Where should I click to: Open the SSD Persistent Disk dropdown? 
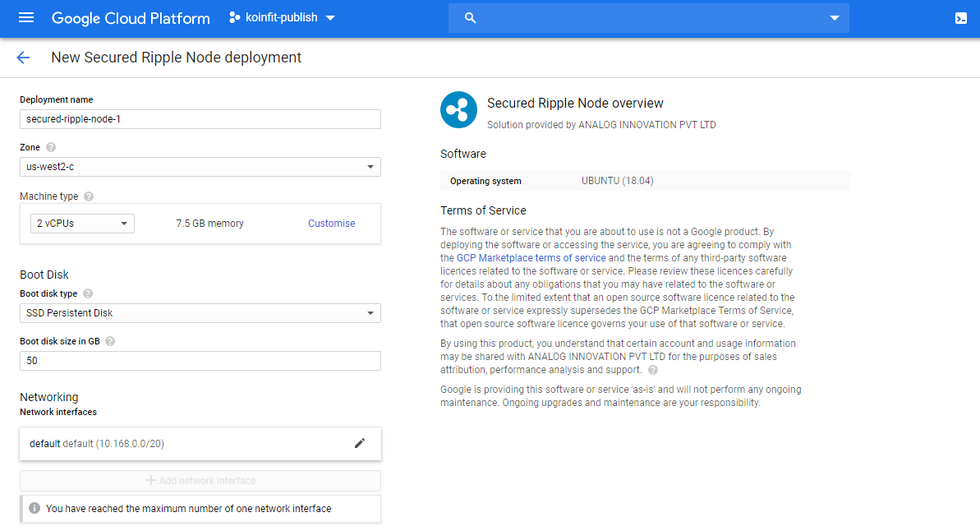tap(200, 312)
